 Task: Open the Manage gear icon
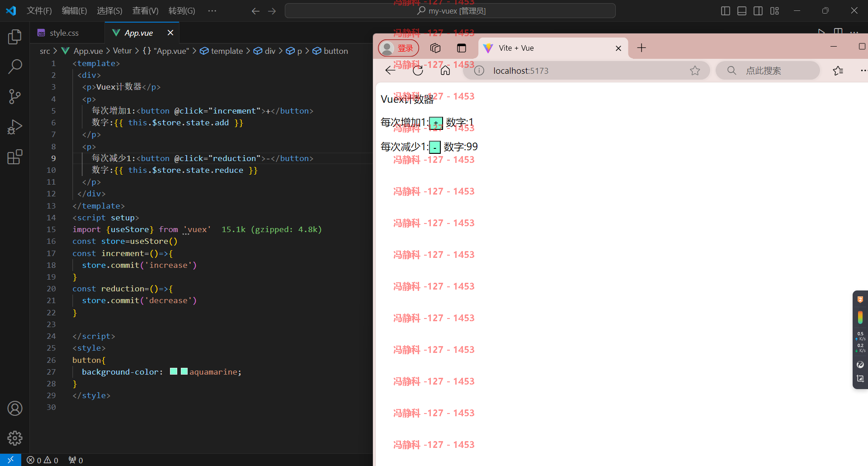click(14, 438)
